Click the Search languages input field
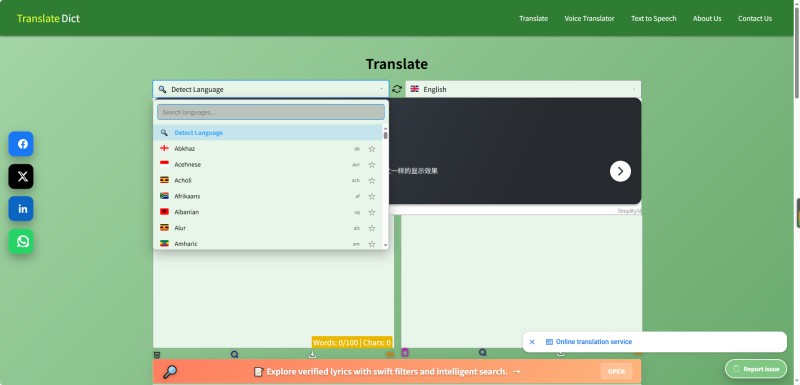The height and width of the screenshot is (385, 800). point(271,112)
